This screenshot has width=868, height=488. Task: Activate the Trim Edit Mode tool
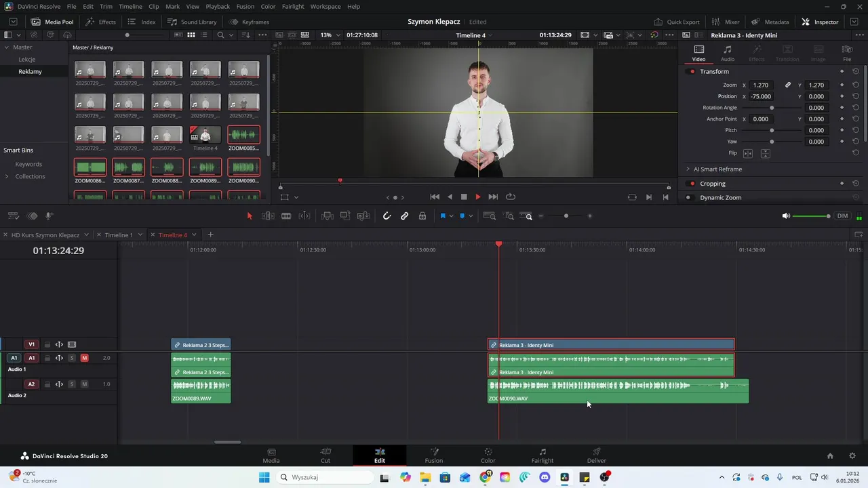[268, 216]
